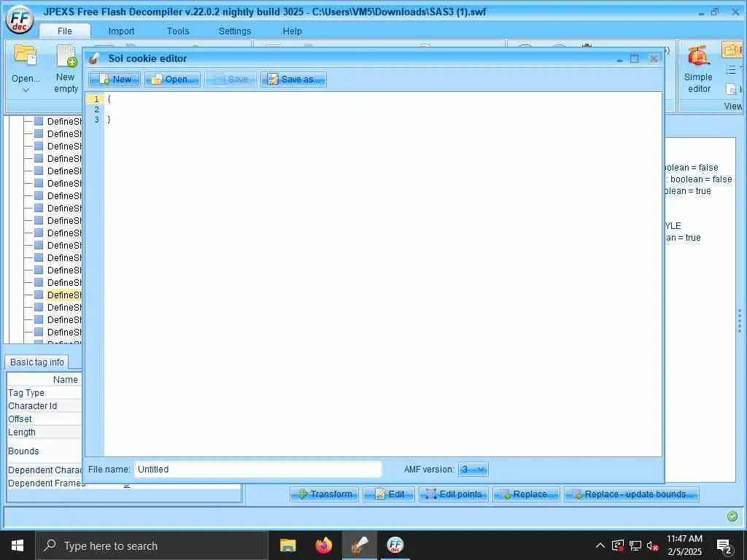
Task: Click the Bounds row in tag info
Action: 44,451
